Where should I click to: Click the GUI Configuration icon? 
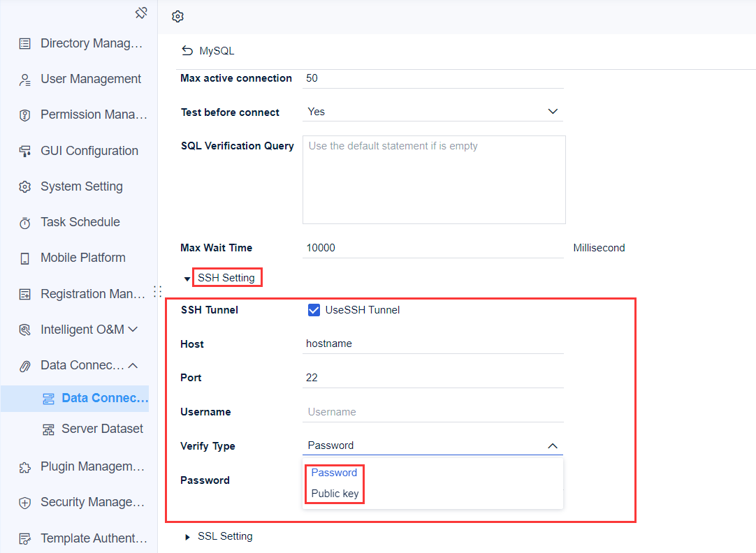click(x=25, y=151)
